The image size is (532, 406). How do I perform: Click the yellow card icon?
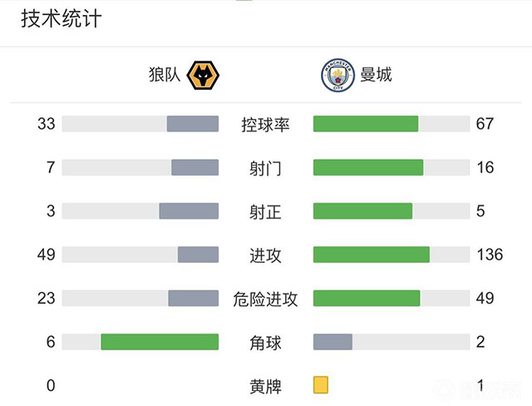pos(321,385)
